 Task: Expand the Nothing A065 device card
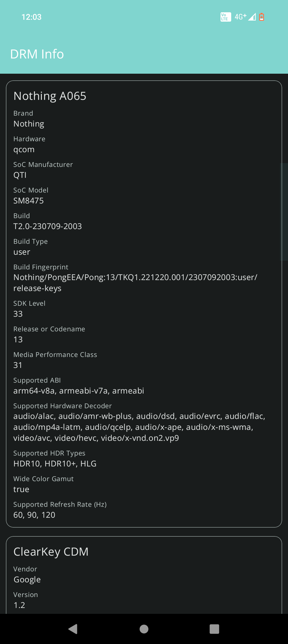pyautogui.click(x=50, y=96)
